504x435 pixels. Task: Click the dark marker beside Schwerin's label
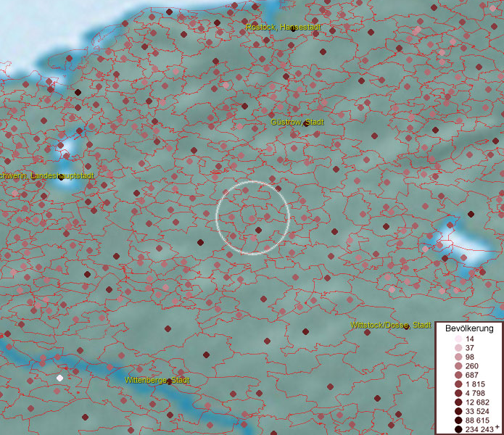tap(61, 178)
